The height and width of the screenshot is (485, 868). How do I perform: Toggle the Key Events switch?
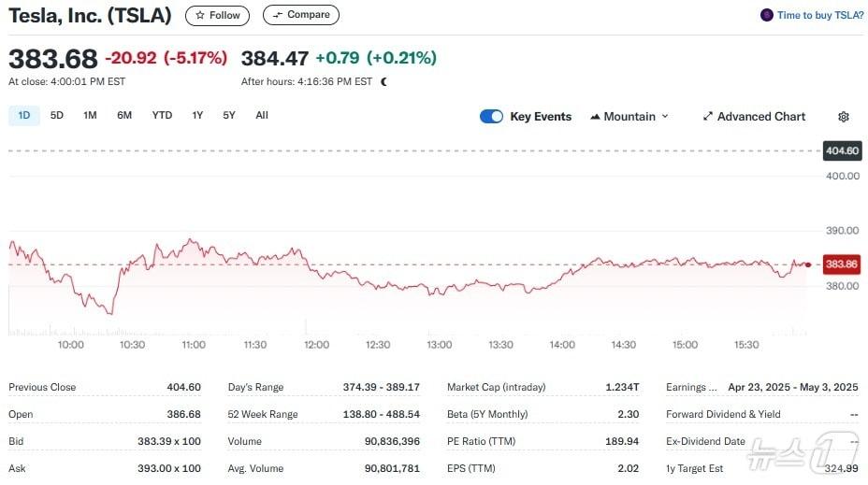click(x=491, y=117)
